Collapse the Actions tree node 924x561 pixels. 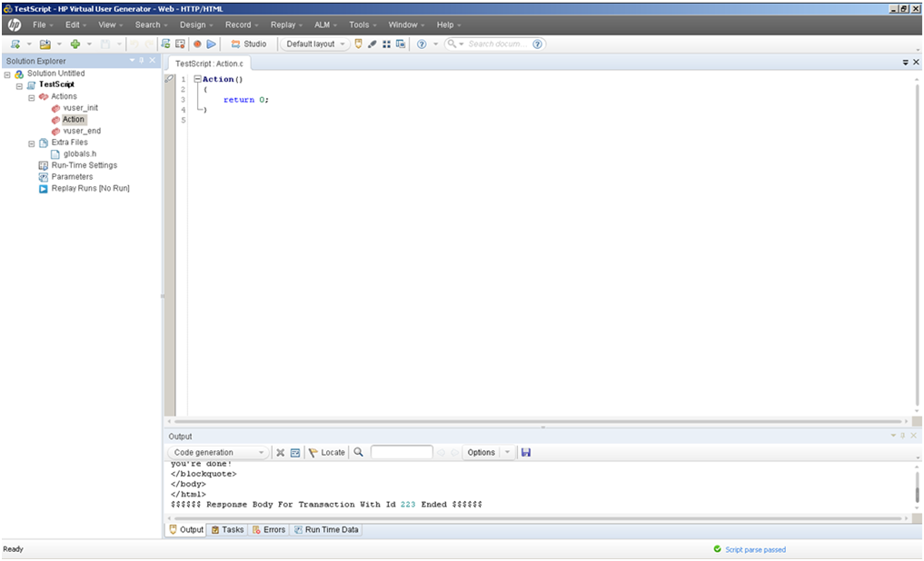pos(32,98)
